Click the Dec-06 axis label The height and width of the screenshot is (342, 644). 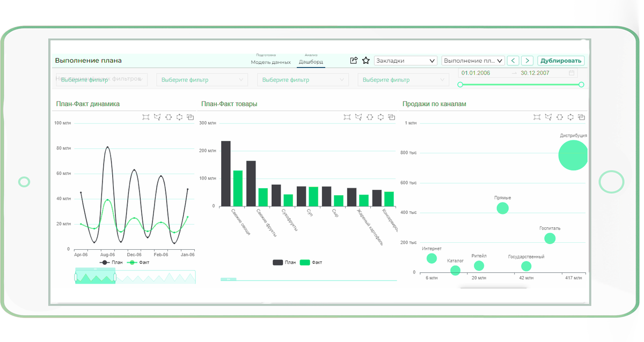coord(134,255)
